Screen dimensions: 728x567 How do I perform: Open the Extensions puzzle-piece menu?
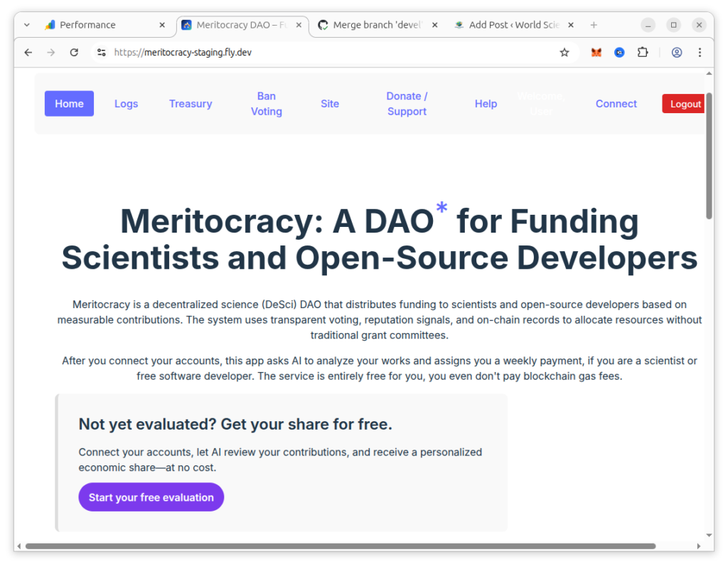tap(643, 53)
